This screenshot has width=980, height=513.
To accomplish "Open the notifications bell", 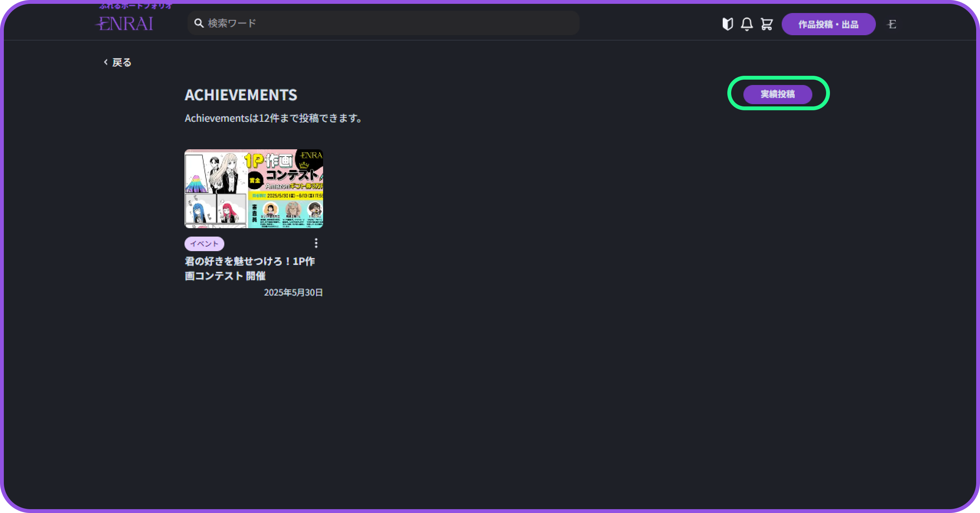I will (x=746, y=24).
